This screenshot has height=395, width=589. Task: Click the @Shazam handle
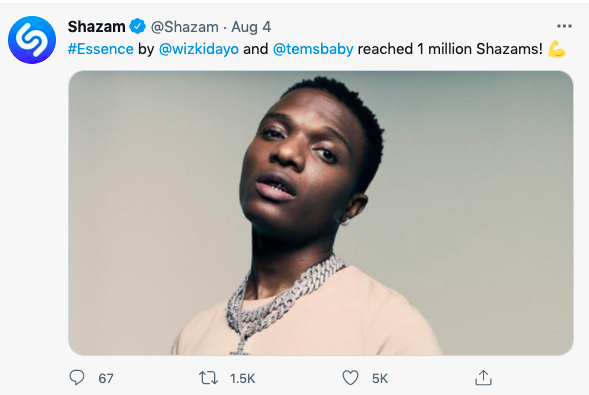coord(184,27)
